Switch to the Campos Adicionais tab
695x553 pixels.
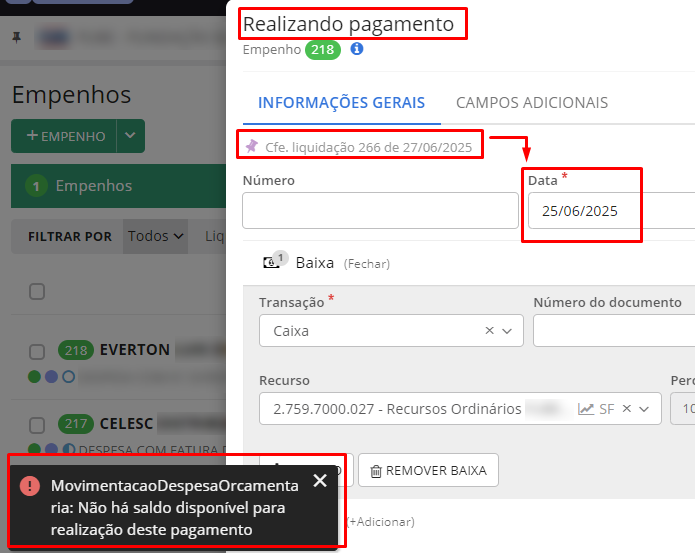(x=532, y=103)
